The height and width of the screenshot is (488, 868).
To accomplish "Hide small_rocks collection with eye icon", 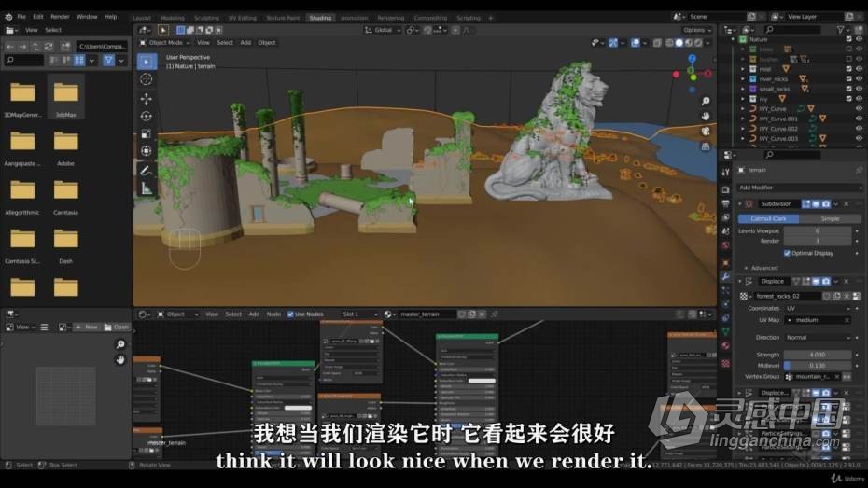I will [x=859, y=89].
